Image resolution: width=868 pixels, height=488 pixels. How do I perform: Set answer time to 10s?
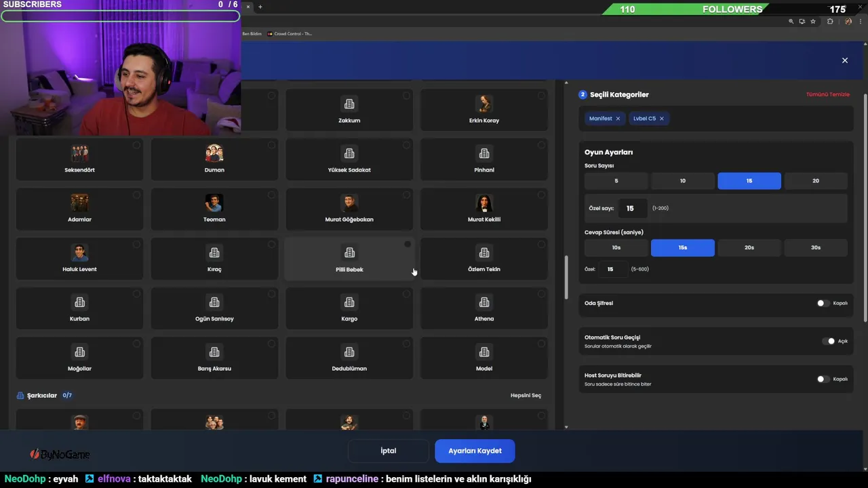pos(616,247)
